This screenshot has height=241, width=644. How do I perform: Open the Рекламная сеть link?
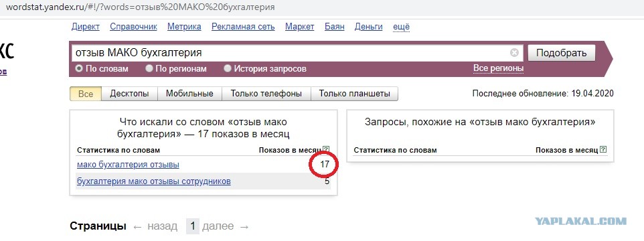point(243,27)
